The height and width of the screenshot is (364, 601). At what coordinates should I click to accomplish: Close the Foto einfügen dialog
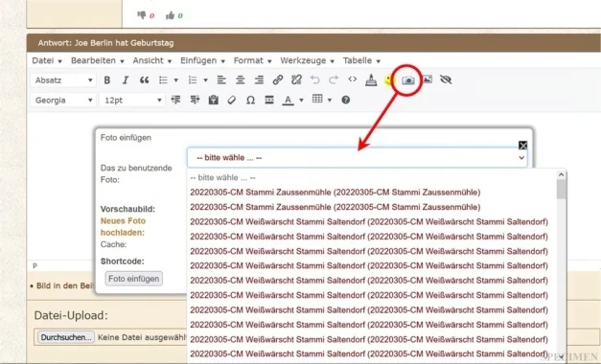[522, 146]
